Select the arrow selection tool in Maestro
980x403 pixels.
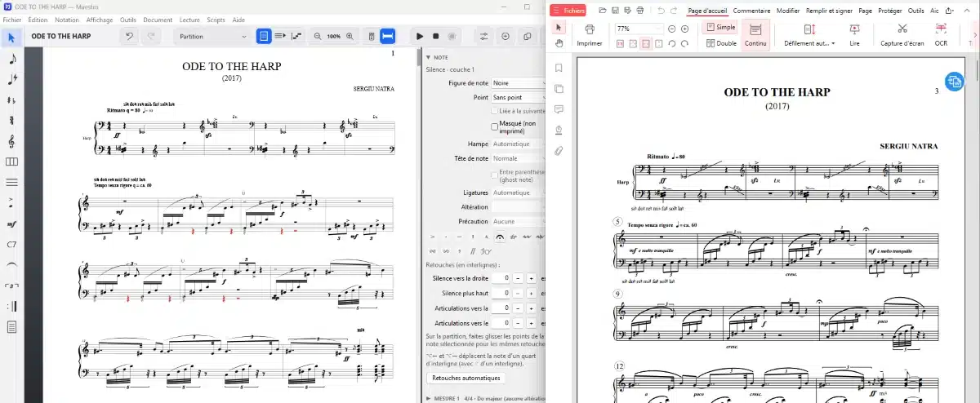point(11,37)
